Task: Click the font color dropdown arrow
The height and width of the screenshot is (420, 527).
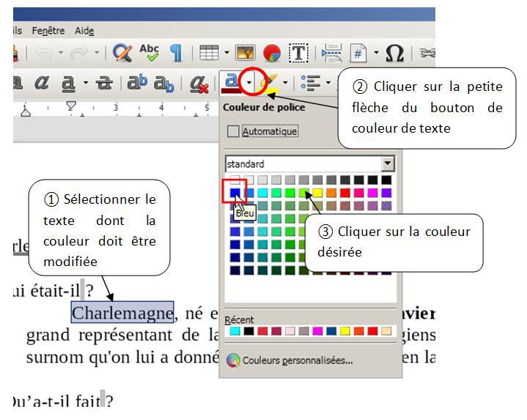Action: coord(250,82)
